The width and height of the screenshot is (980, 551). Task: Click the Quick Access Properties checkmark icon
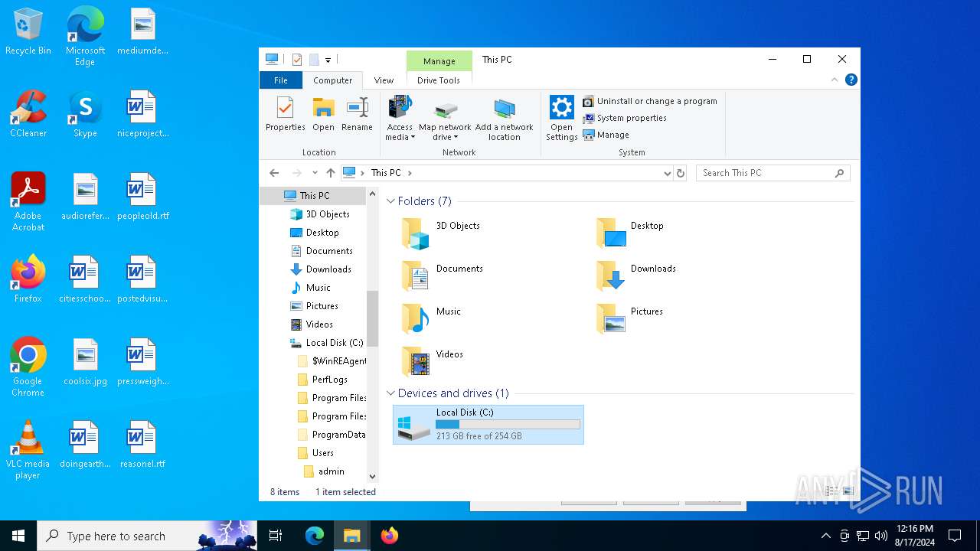point(297,60)
